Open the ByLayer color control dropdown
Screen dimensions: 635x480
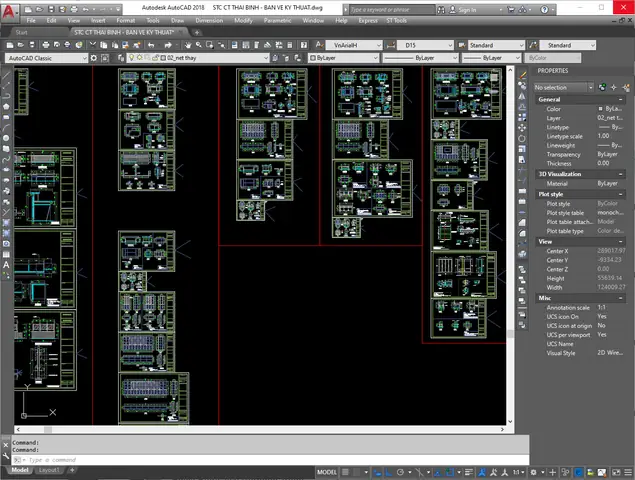point(343,58)
